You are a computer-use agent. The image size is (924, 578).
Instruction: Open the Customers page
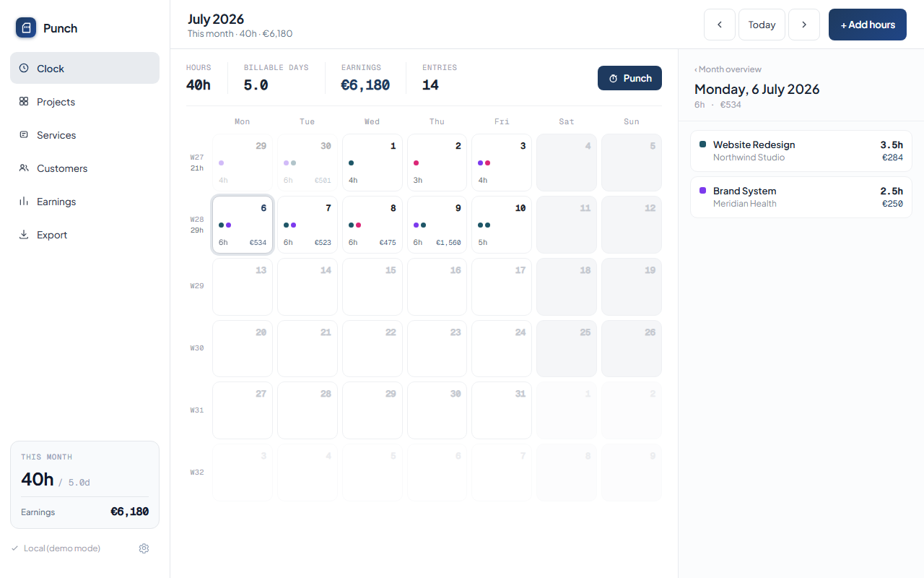pos(84,168)
